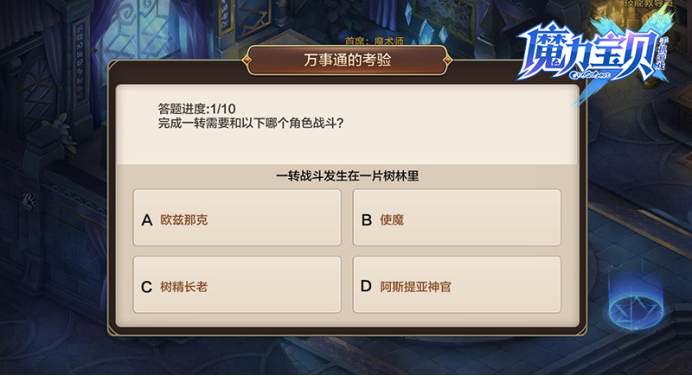Select the 技能教导员 NPC label at top right
This screenshot has width=692, height=376.
click(649, 4)
